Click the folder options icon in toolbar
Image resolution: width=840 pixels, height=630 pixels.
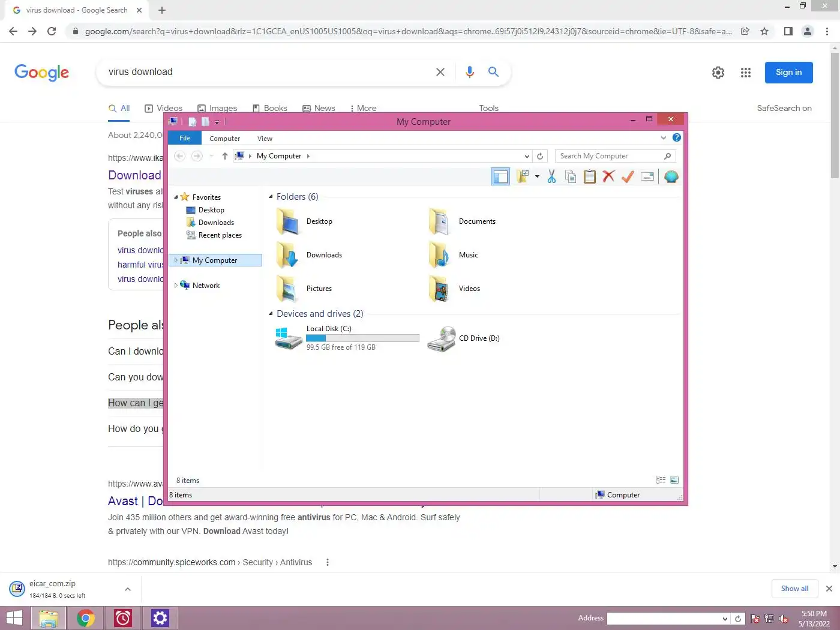(523, 176)
